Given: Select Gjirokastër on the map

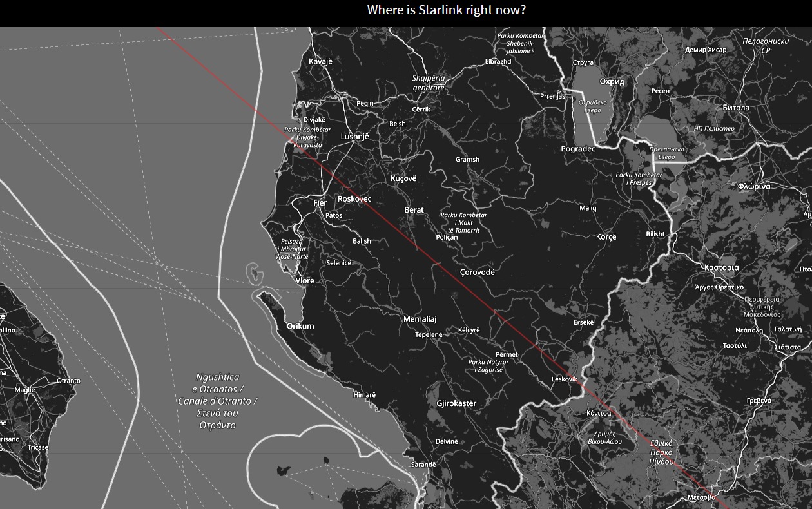Looking at the screenshot, I should (456, 404).
